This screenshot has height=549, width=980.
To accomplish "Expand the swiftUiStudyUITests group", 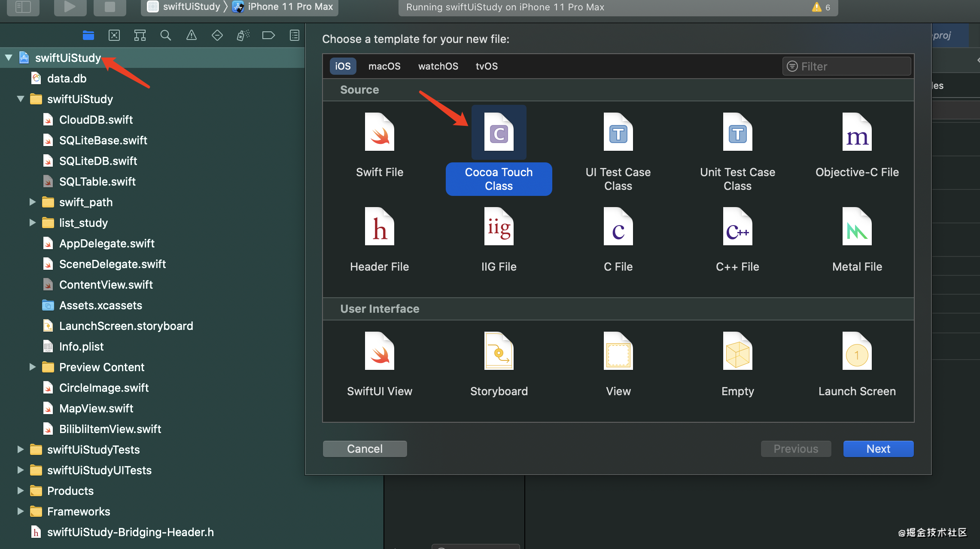I will [x=21, y=470].
